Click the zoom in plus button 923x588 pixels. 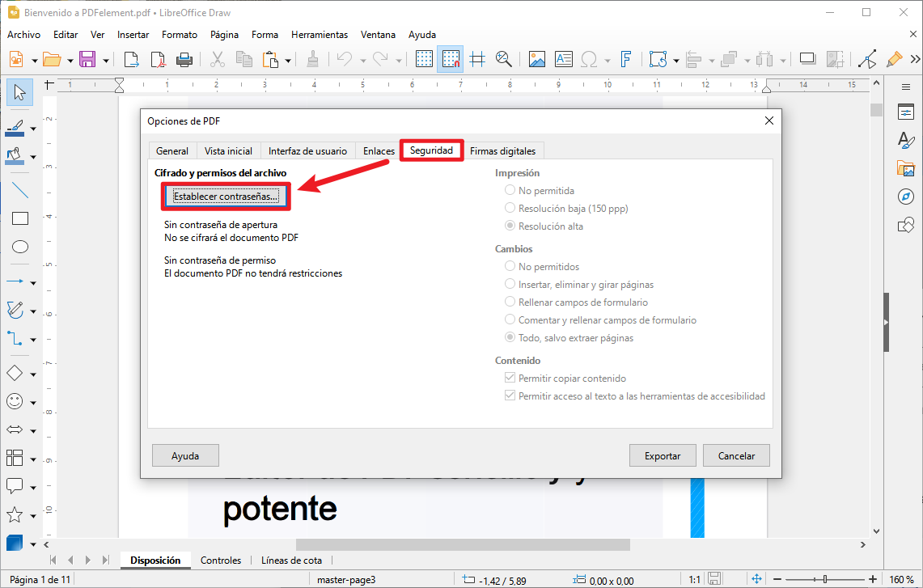pyautogui.click(x=872, y=579)
